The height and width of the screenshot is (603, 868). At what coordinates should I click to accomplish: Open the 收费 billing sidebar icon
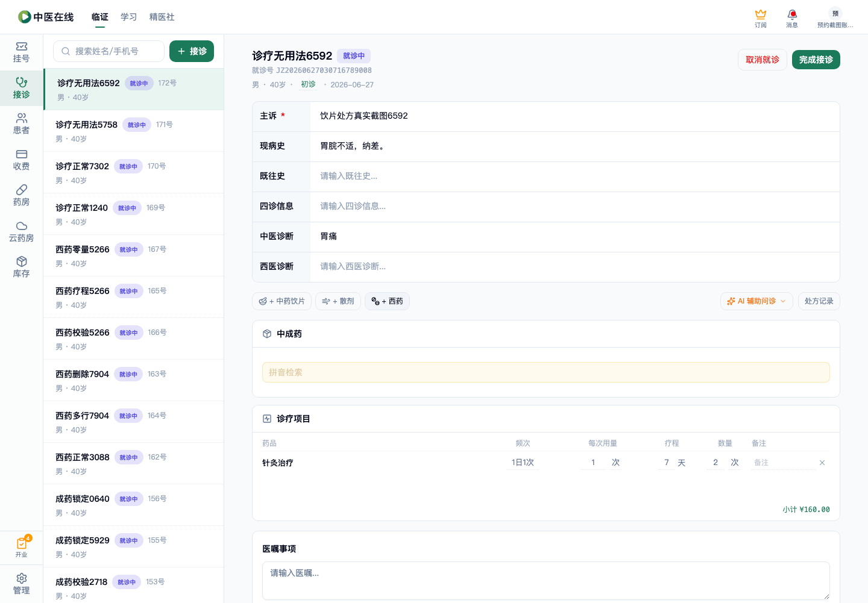click(21, 160)
